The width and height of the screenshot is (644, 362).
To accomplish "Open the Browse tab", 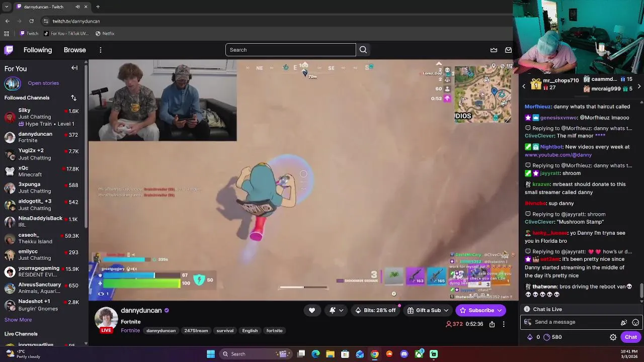I will click(x=74, y=50).
